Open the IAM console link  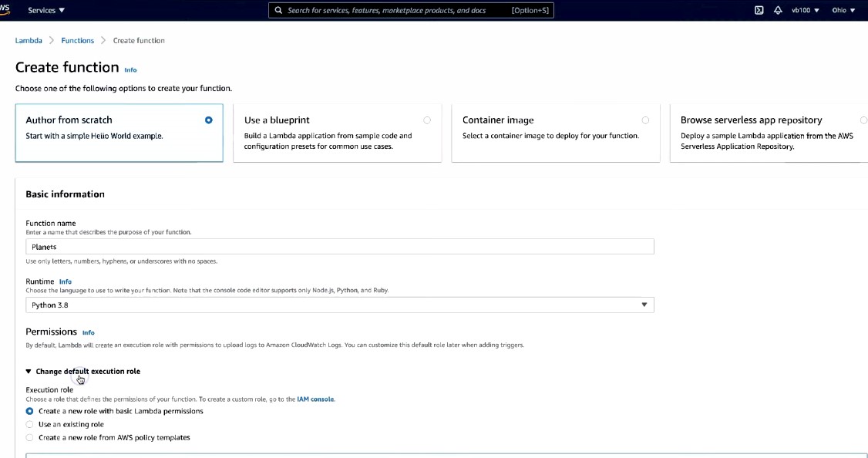point(315,399)
